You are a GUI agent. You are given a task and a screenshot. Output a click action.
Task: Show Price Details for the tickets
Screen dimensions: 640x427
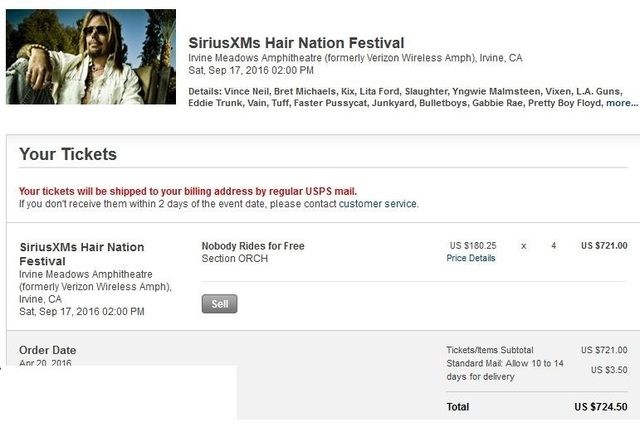pos(470,258)
